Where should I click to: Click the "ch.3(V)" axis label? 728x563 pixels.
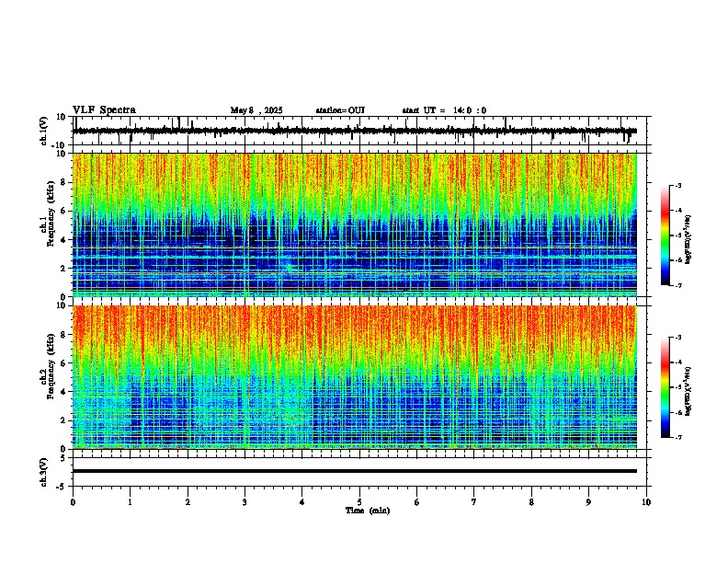click(44, 473)
